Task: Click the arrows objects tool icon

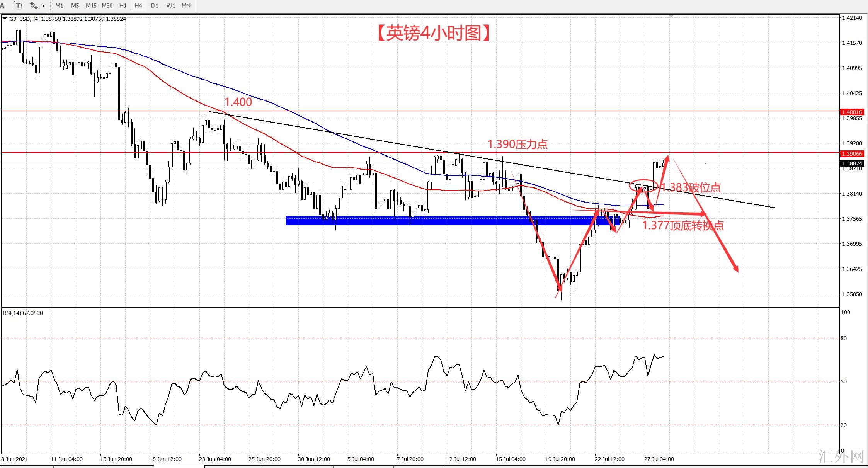Action: 34,5
